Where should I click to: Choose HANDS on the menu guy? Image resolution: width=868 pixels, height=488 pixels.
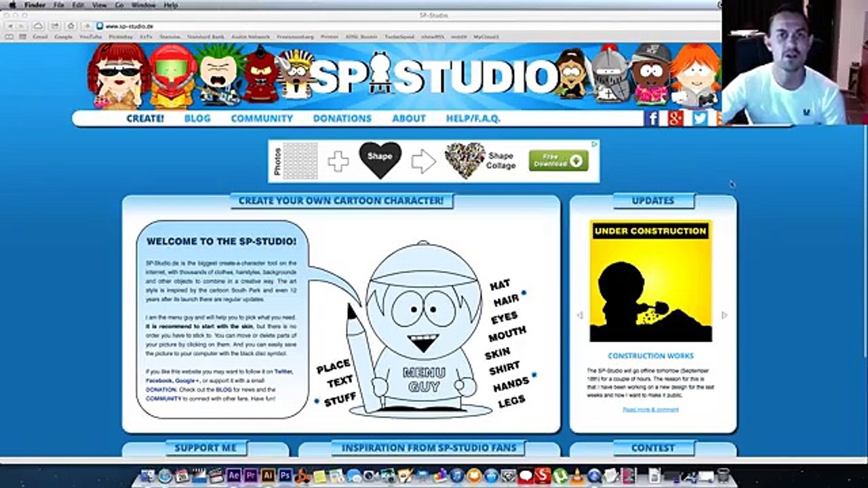511,386
